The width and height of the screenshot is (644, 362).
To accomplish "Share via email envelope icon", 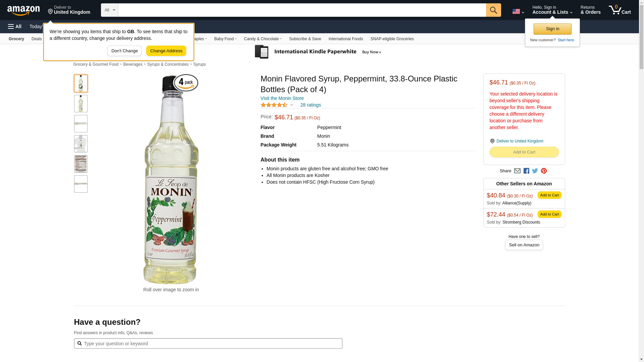I will click(x=517, y=171).
